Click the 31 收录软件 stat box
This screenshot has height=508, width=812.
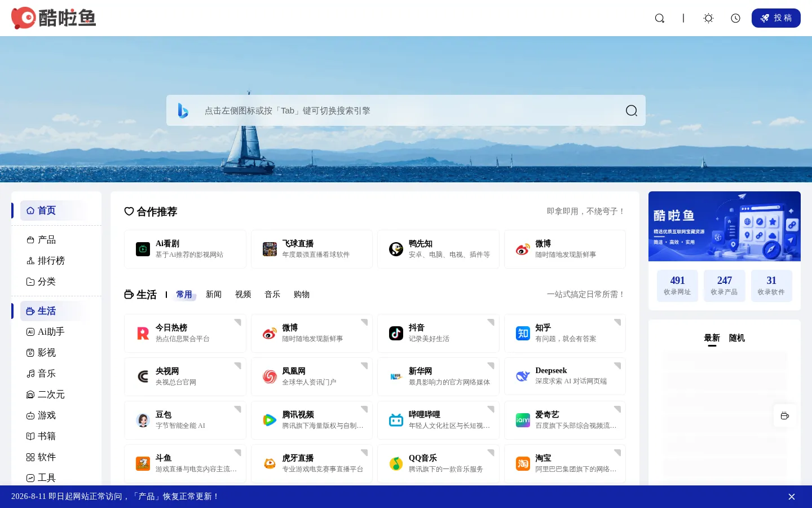pyautogui.click(x=771, y=286)
